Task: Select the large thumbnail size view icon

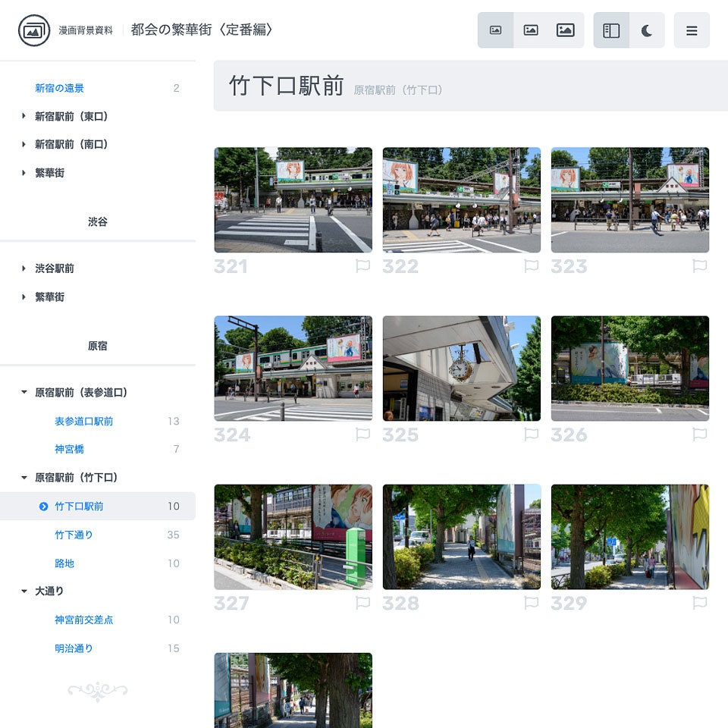Action: click(566, 30)
